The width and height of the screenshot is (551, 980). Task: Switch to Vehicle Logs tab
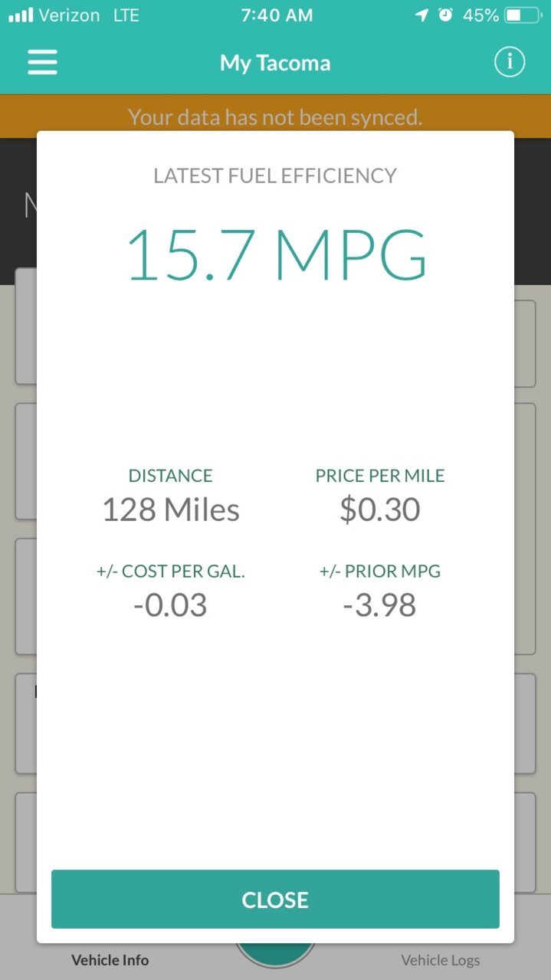click(440, 959)
